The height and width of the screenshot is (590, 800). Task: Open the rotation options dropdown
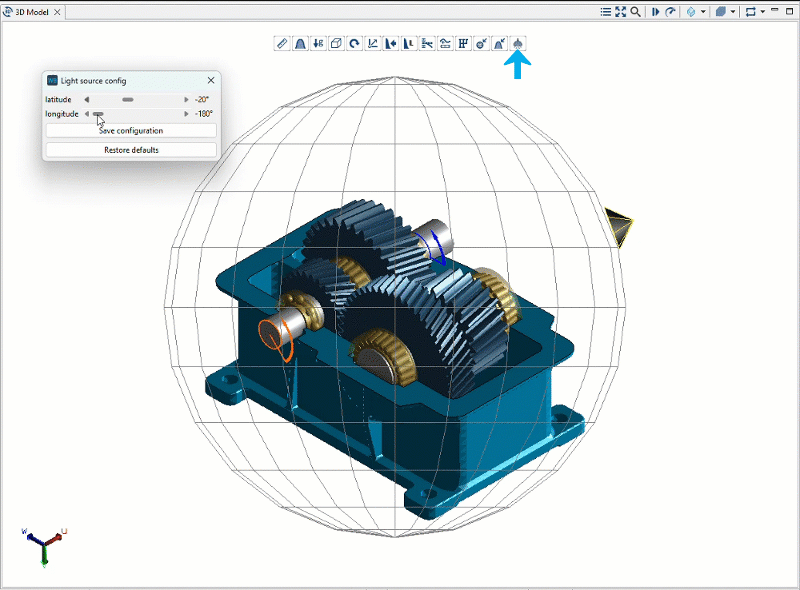point(763,11)
